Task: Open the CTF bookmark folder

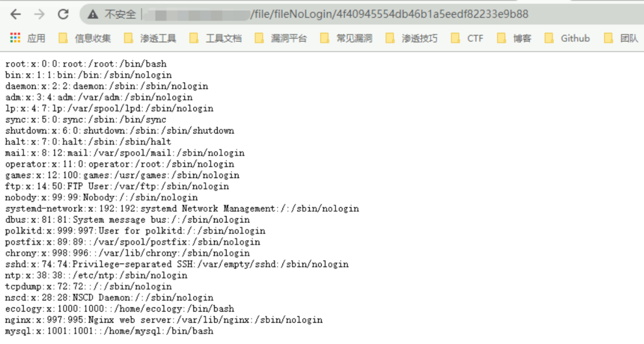Action: [x=467, y=38]
